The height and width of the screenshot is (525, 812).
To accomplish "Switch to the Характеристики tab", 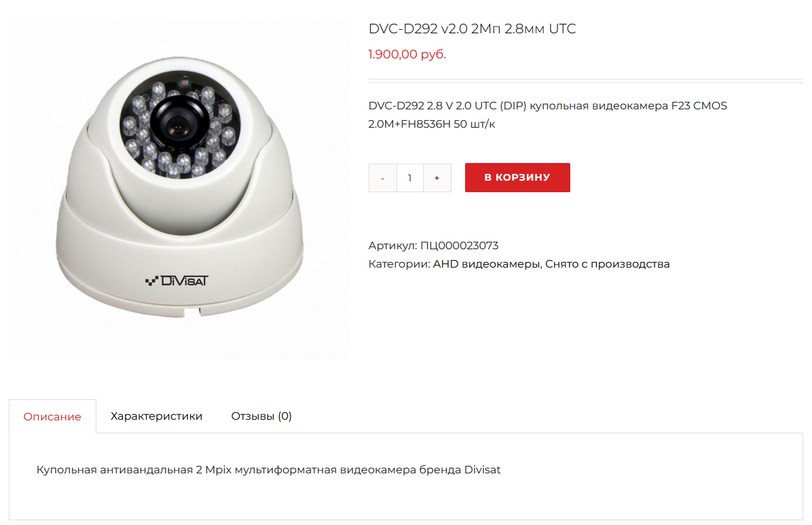I will tap(156, 416).
